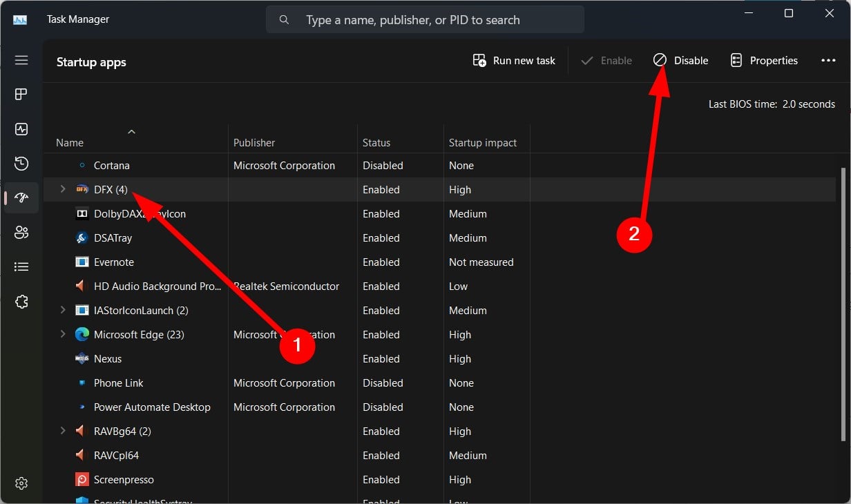Open the Users page icon
This screenshot has width=851, height=504.
(21, 233)
